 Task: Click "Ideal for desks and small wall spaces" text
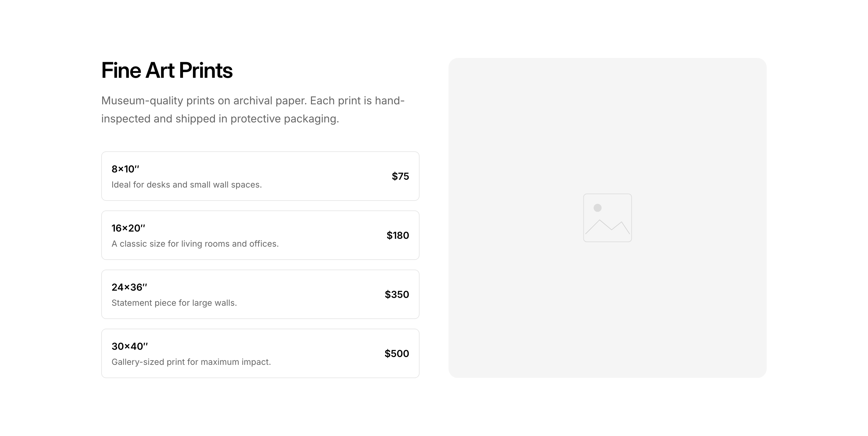click(x=186, y=185)
